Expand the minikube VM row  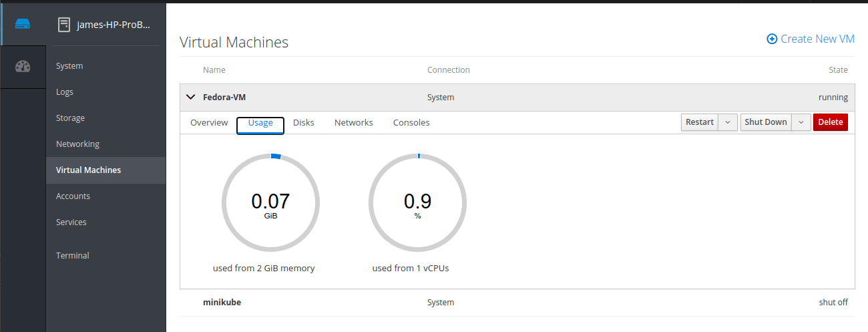pos(517,303)
